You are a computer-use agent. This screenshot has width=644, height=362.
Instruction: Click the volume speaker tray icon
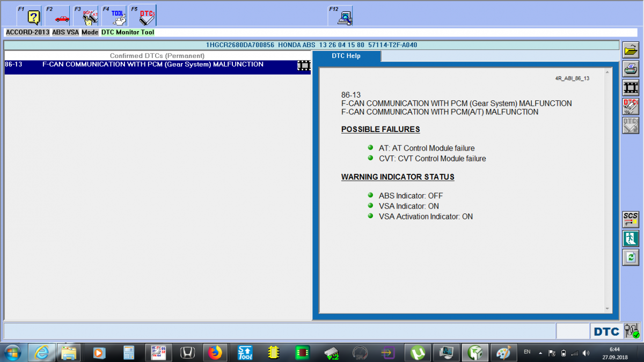[x=586, y=353]
